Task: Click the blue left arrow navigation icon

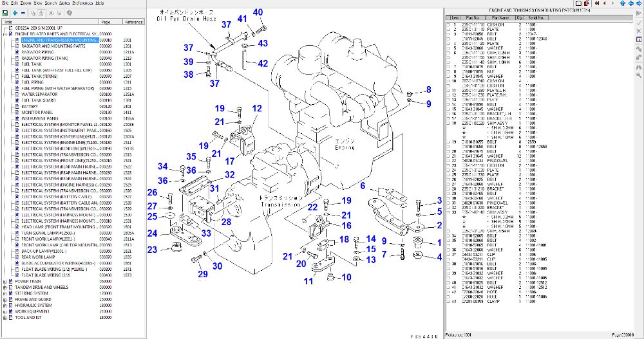Action: (x=630, y=3)
